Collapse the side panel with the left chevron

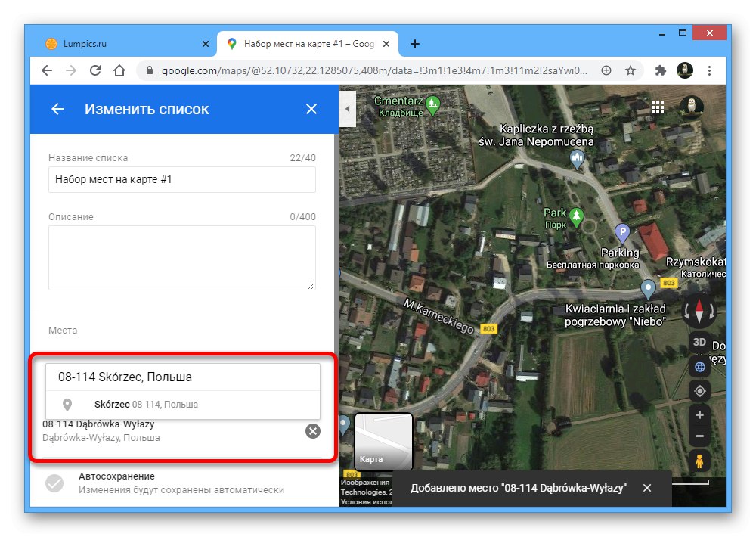(347, 108)
